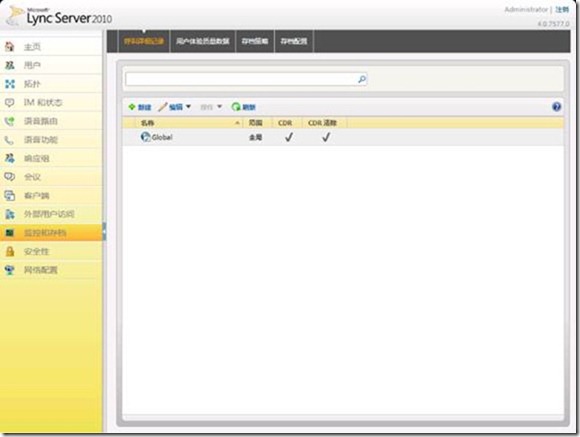Switch to Call Detail Recording tab
The height and width of the screenshot is (437, 580).
pos(144,41)
